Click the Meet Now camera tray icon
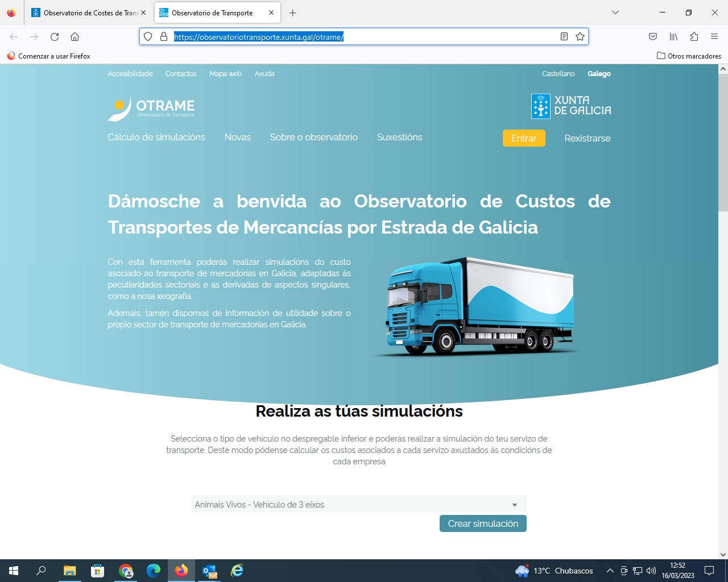This screenshot has width=728, height=582. (x=624, y=571)
